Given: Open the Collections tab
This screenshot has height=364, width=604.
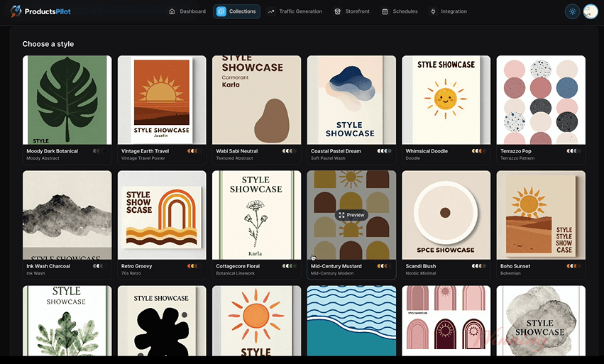Looking at the screenshot, I should pyautogui.click(x=236, y=11).
